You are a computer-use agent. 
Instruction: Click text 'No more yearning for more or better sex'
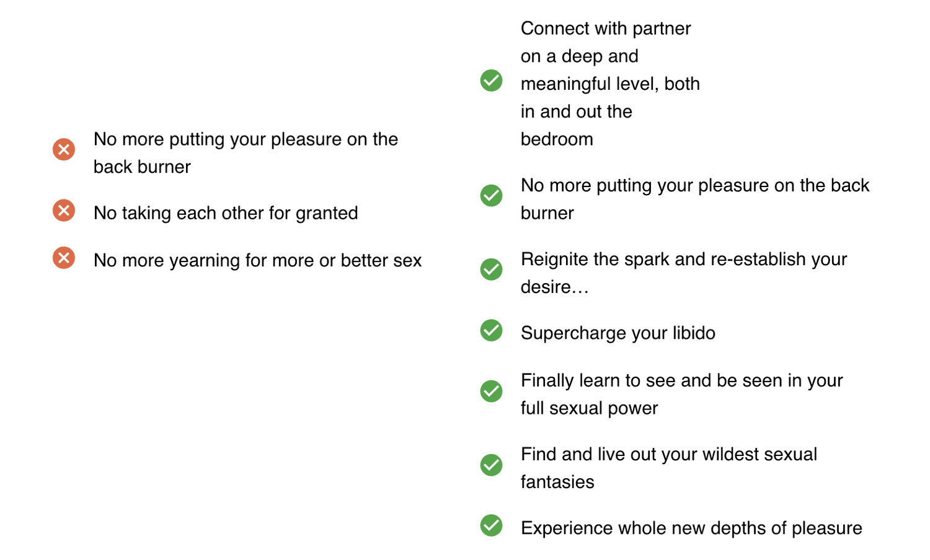coord(257,260)
